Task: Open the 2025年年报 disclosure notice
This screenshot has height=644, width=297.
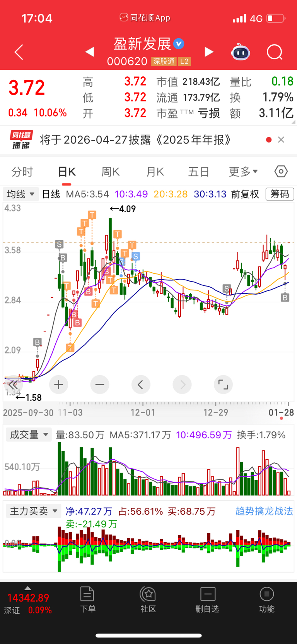Action: [x=136, y=140]
